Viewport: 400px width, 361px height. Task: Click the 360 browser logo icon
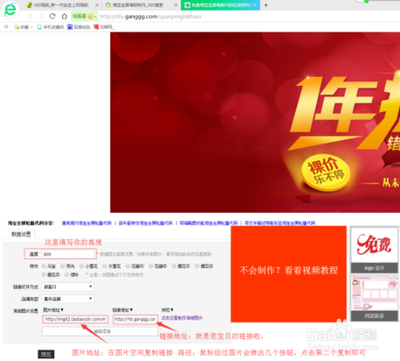click(x=10, y=10)
